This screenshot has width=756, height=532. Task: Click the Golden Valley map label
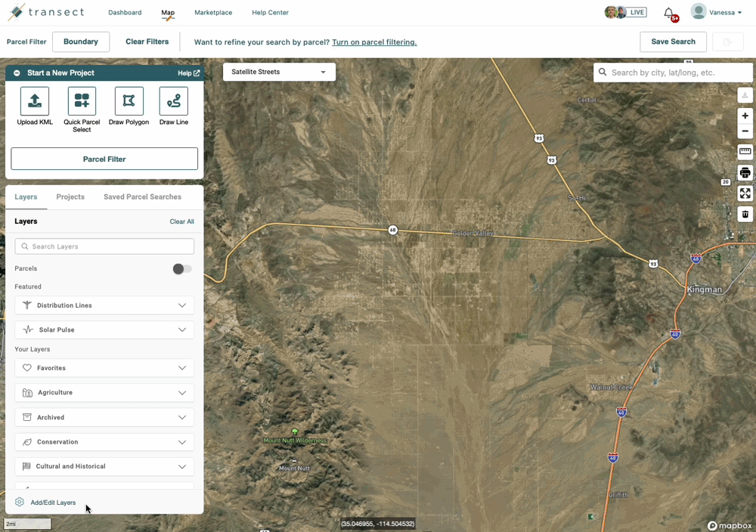click(x=473, y=234)
